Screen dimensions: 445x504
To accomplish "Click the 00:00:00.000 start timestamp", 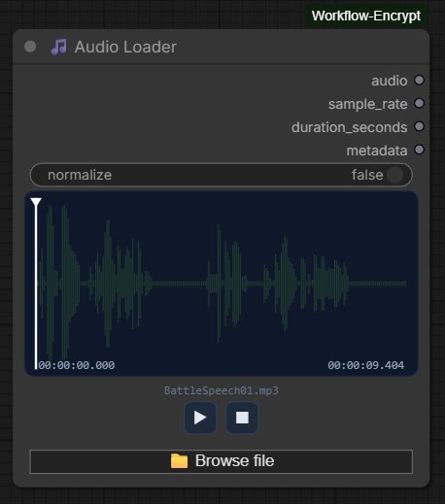I will pyautogui.click(x=77, y=365).
